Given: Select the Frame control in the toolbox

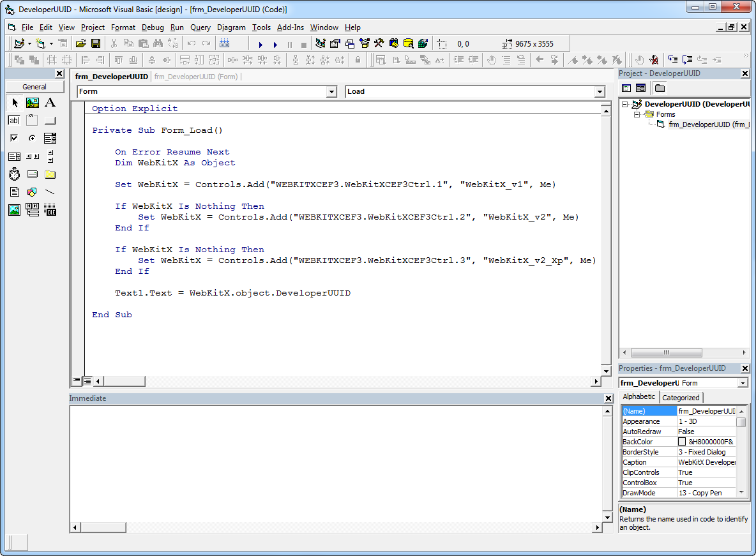Looking at the screenshot, I should click(x=33, y=121).
